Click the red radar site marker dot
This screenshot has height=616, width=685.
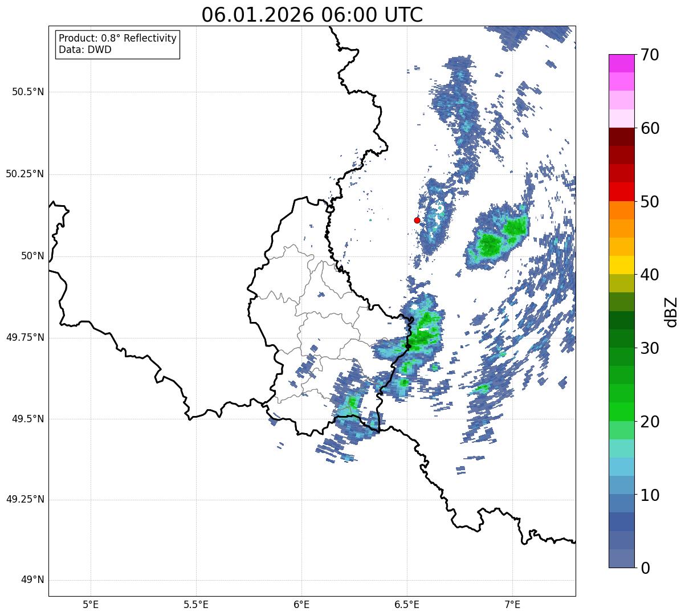click(417, 220)
